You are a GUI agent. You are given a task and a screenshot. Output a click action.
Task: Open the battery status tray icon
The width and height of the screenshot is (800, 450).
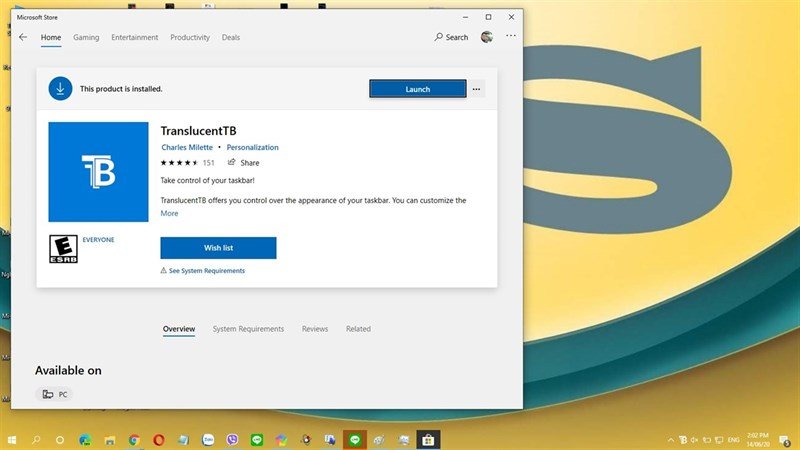click(707, 440)
